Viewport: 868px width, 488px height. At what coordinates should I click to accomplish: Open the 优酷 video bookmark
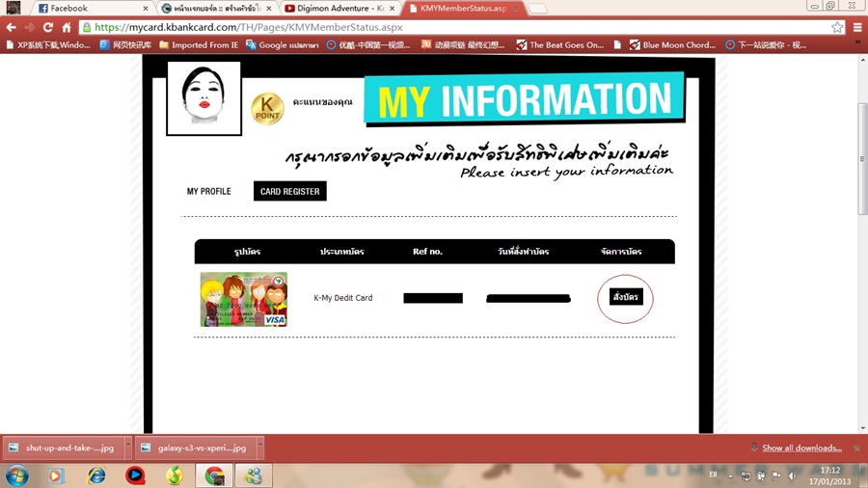pos(368,44)
